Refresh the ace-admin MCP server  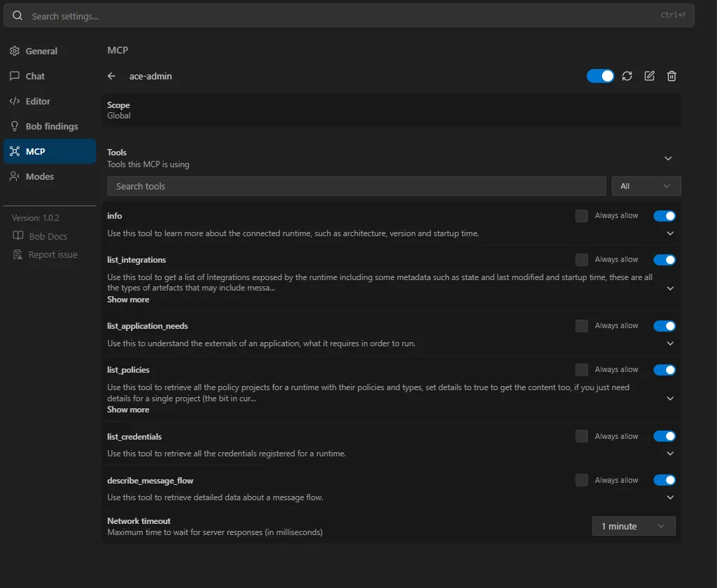click(627, 77)
